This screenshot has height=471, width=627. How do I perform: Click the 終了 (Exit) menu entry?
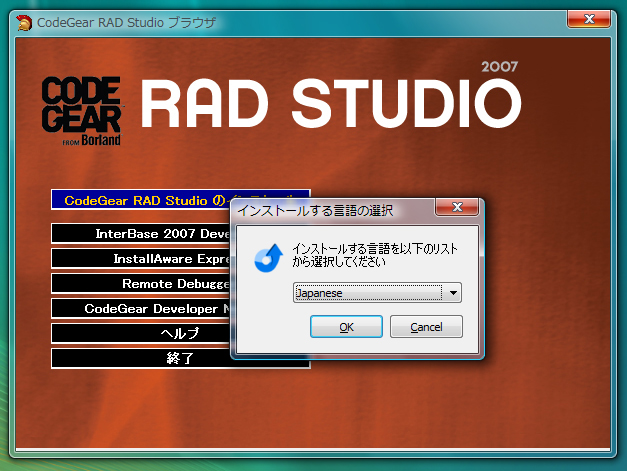pos(141,358)
